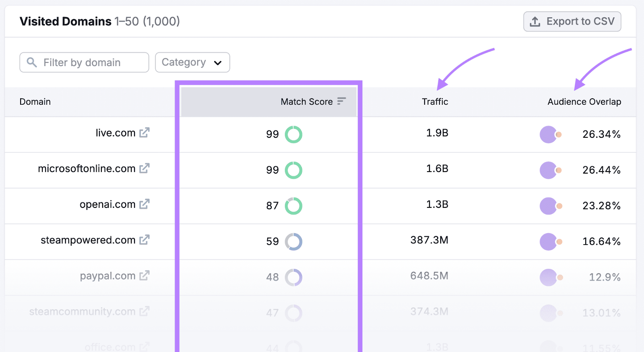Click the search magnifier icon in filter field
This screenshot has width=644, height=352.
click(x=32, y=62)
